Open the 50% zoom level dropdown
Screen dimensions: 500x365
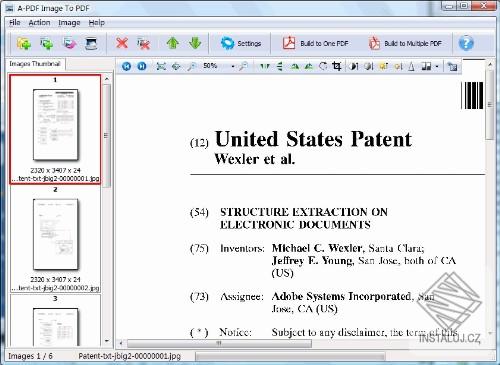click(x=232, y=66)
